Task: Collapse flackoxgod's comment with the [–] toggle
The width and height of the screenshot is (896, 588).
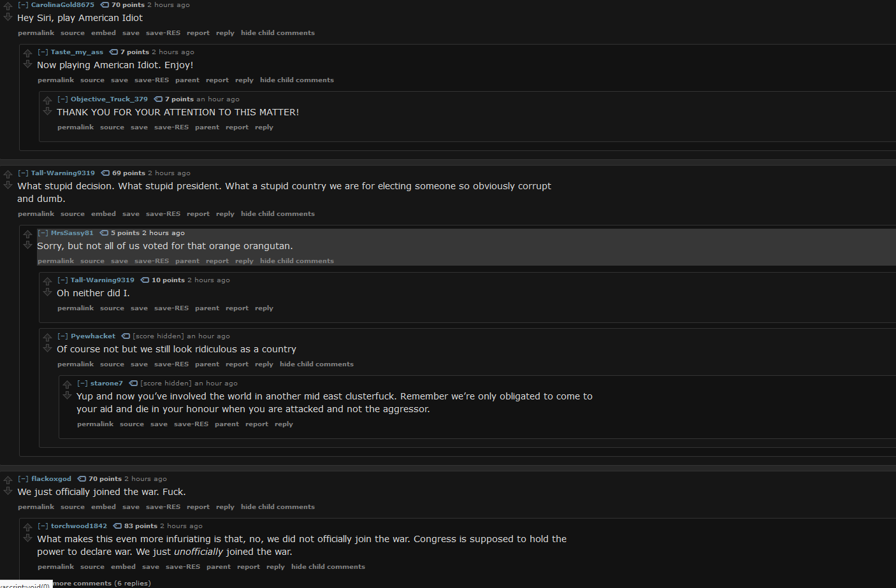Action: click(x=23, y=478)
